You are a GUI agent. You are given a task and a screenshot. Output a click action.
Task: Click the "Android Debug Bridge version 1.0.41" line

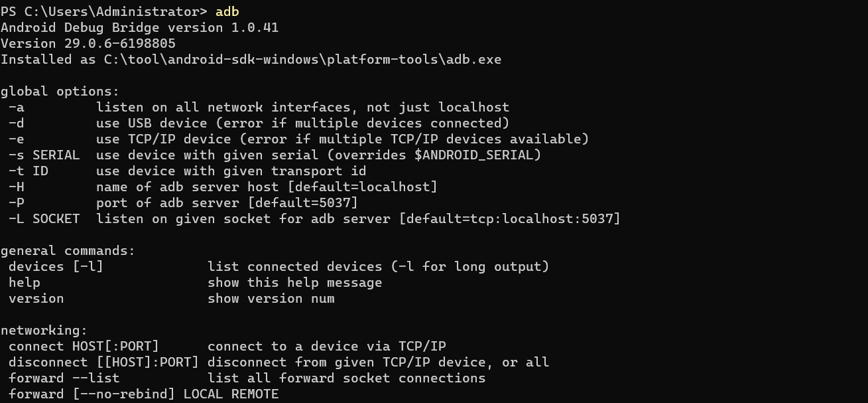click(139, 27)
